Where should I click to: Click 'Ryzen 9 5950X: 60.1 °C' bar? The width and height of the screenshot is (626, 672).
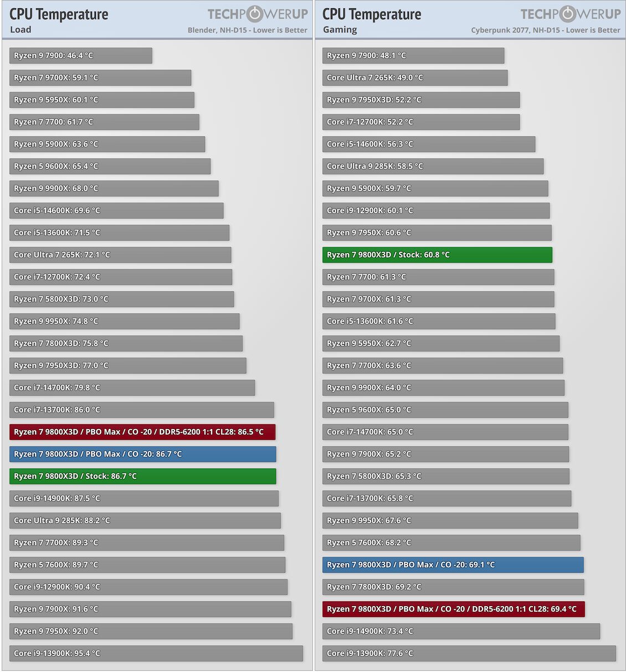point(102,100)
